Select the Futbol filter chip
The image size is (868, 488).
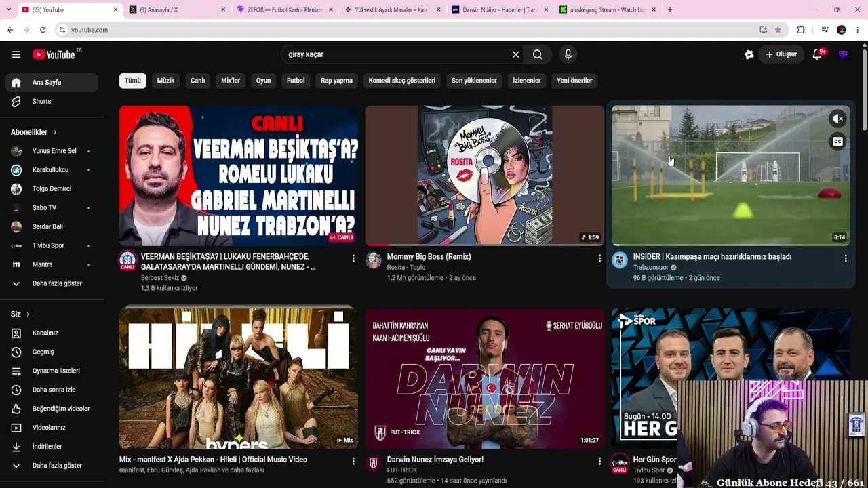tap(296, 81)
